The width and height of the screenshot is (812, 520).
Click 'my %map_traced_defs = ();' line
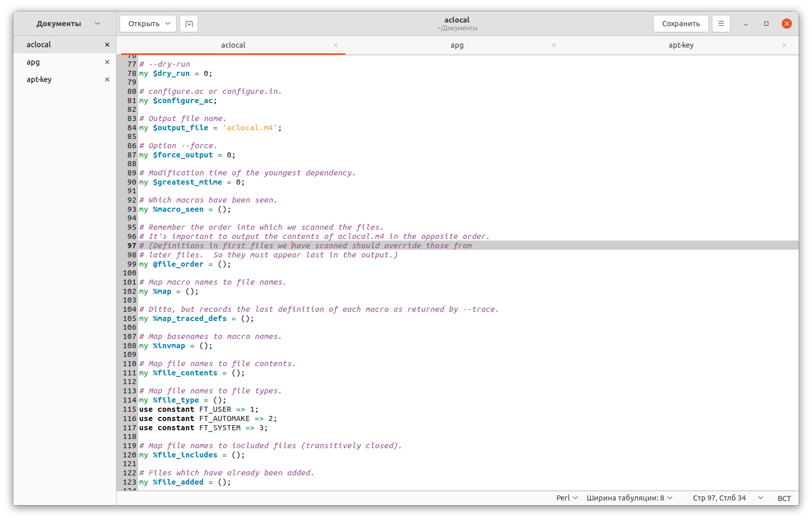[x=196, y=318]
